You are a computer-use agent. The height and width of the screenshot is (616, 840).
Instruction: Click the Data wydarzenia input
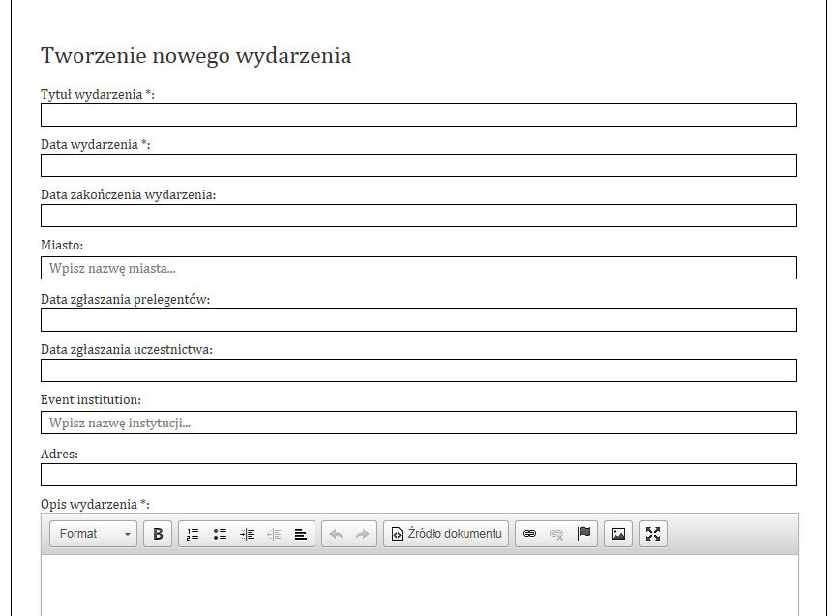pyautogui.click(x=418, y=165)
